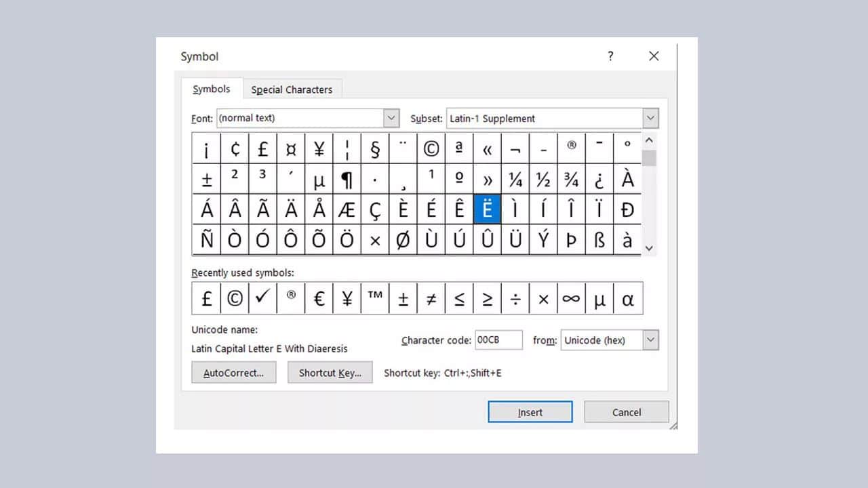Select the checkmark in recently used symbols
The height and width of the screenshot is (488, 868).
click(x=262, y=298)
